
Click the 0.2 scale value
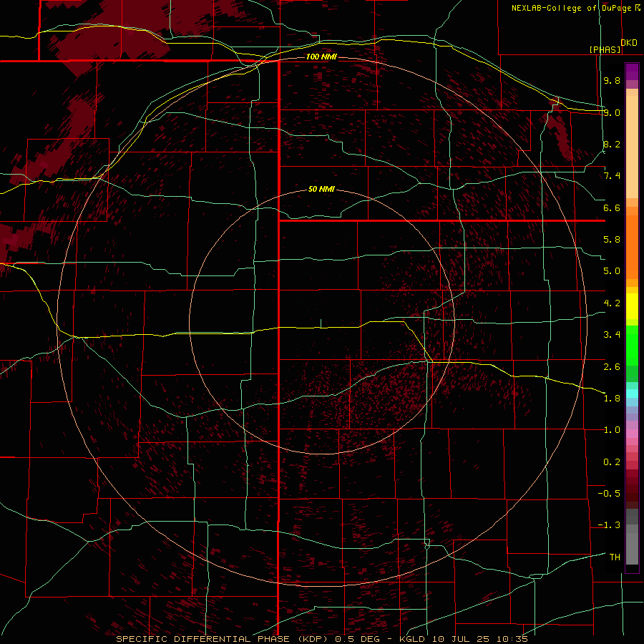pos(612,462)
